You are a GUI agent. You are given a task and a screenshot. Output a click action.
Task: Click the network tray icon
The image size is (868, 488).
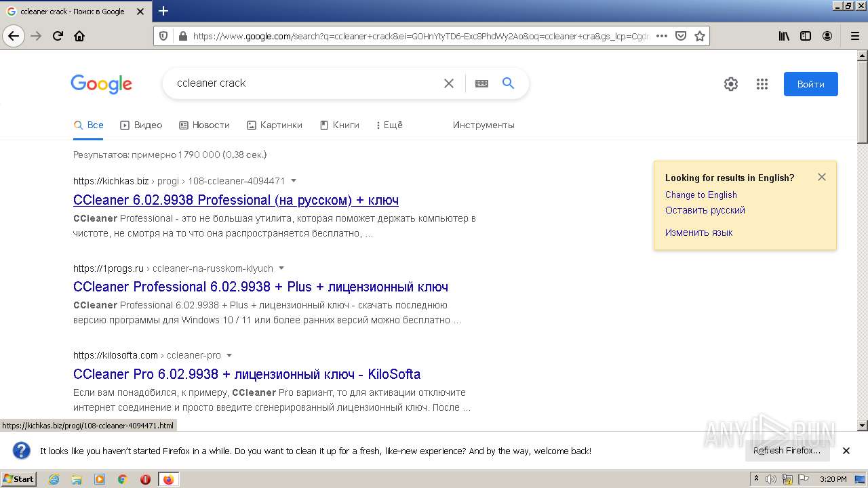point(787,479)
